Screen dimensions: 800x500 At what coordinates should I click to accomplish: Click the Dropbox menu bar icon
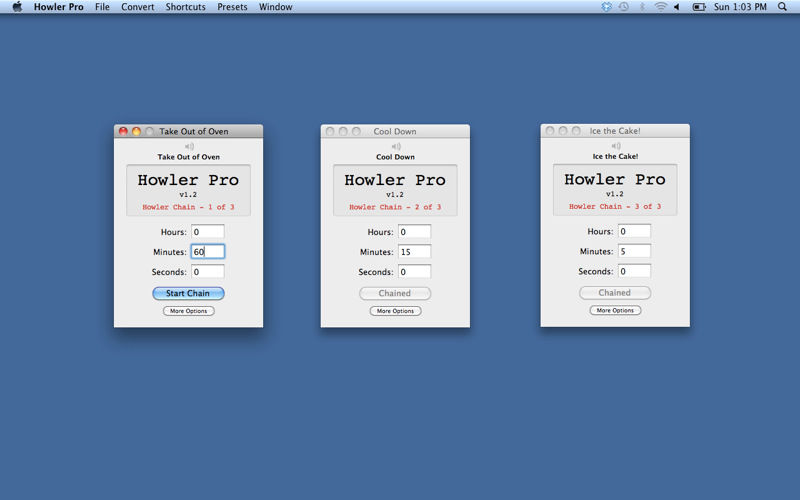[606, 7]
